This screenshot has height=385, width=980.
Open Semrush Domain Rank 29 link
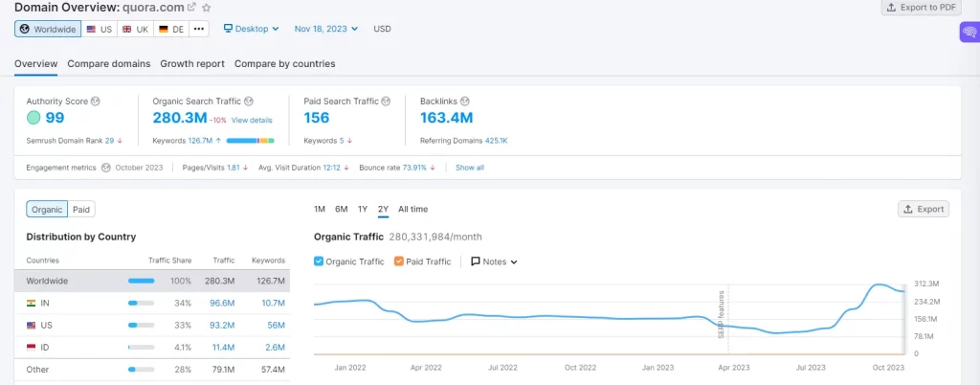click(x=109, y=141)
